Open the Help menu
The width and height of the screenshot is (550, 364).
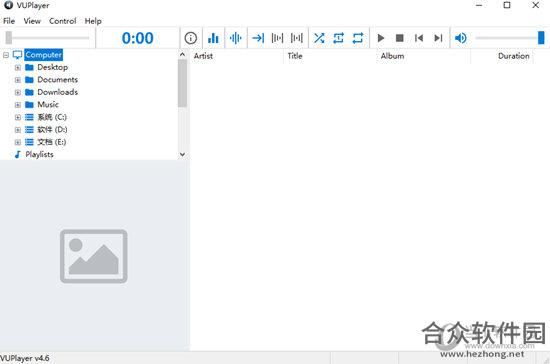pyautogui.click(x=93, y=21)
